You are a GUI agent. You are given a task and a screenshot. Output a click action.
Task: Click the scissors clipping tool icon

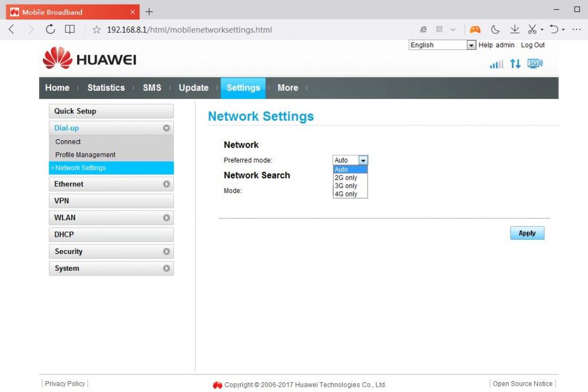[x=532, y=29]
